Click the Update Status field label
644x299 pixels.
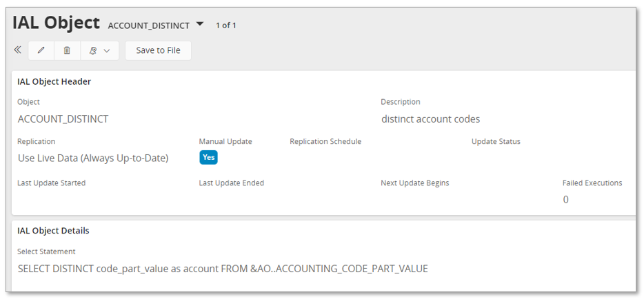[x=496, y=141]
